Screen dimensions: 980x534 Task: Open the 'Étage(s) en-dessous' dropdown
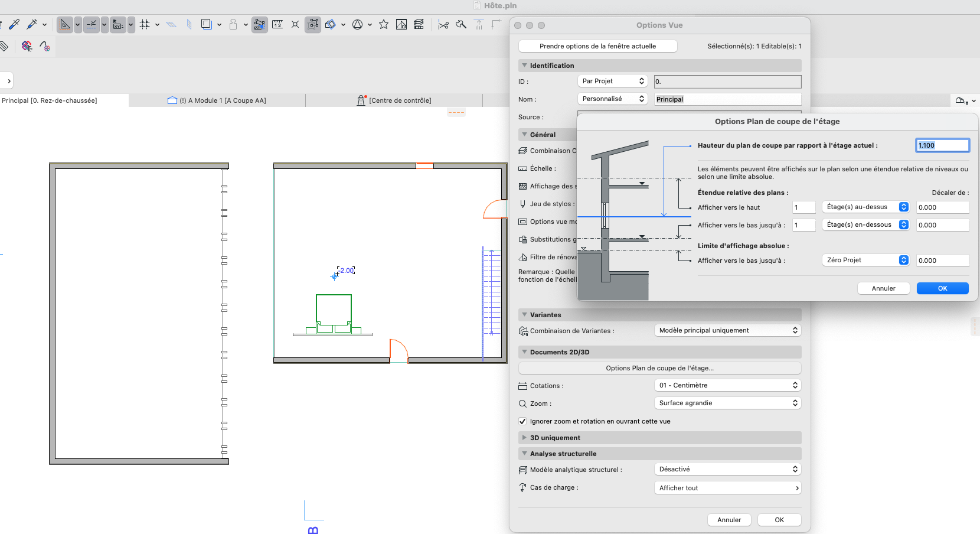pos(865,224)
